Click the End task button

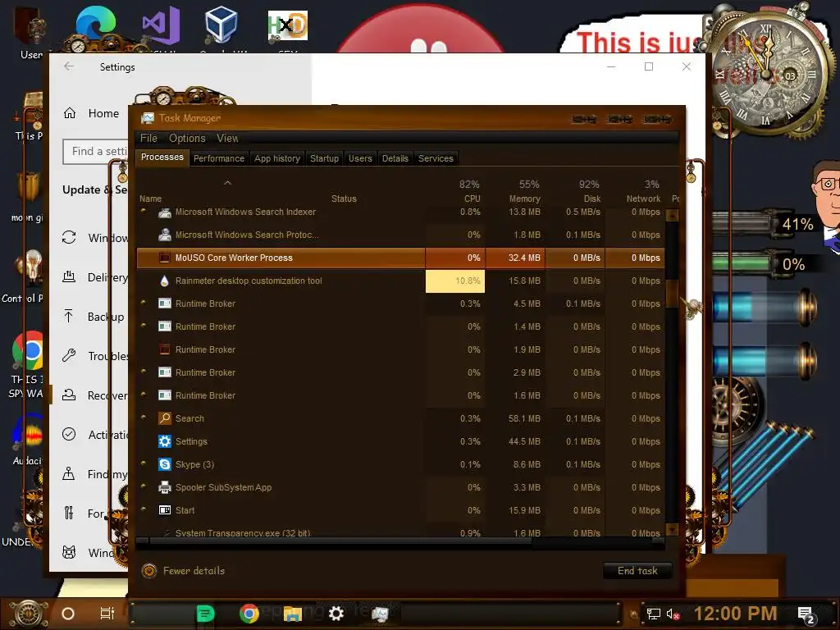pos(637,571)
